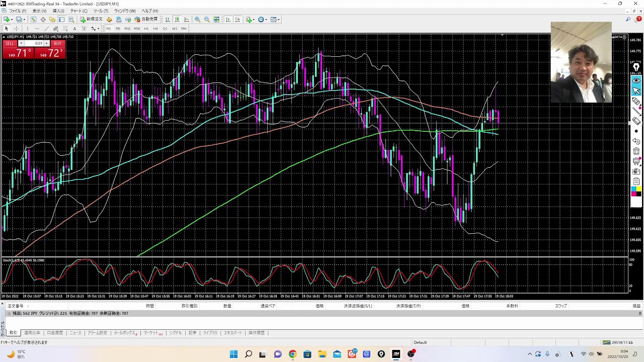Open the チャート (C) menu

click(78, 11)
